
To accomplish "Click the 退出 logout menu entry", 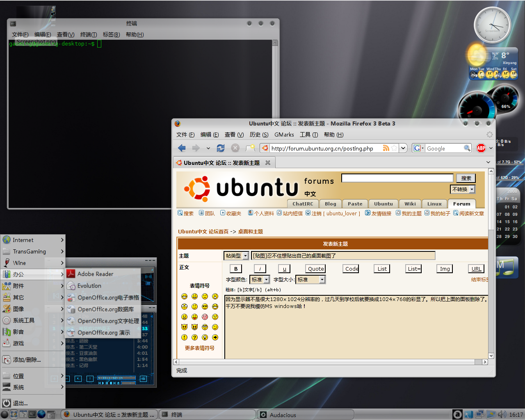I will pyautogui.click(x=33, y=403).
